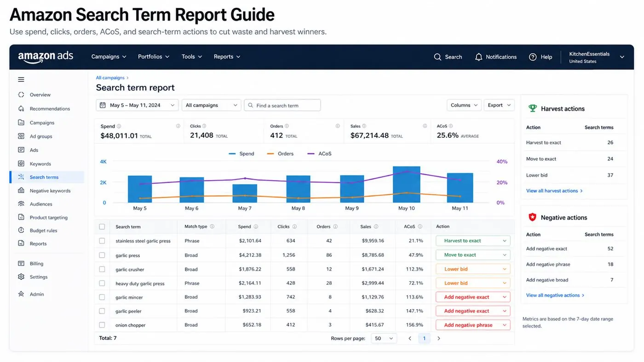This screenshot has height=362, width=644.
Task: Click the Audiences sidebar icon
Action: (x=21, y=204)
